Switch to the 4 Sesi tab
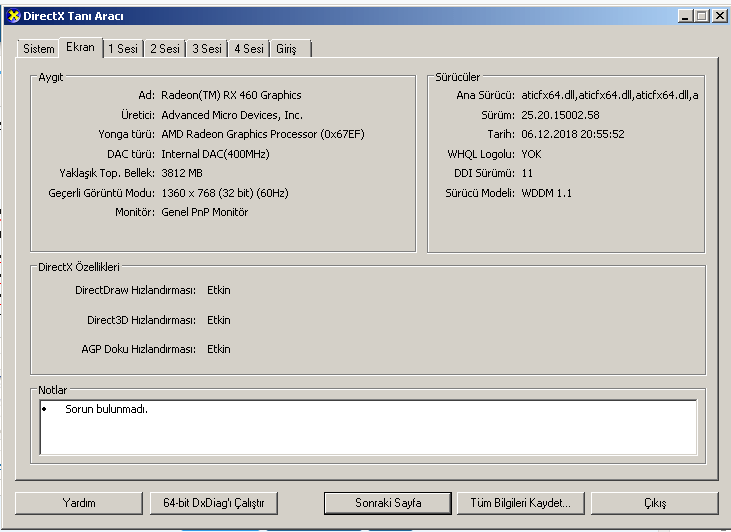 249,48
